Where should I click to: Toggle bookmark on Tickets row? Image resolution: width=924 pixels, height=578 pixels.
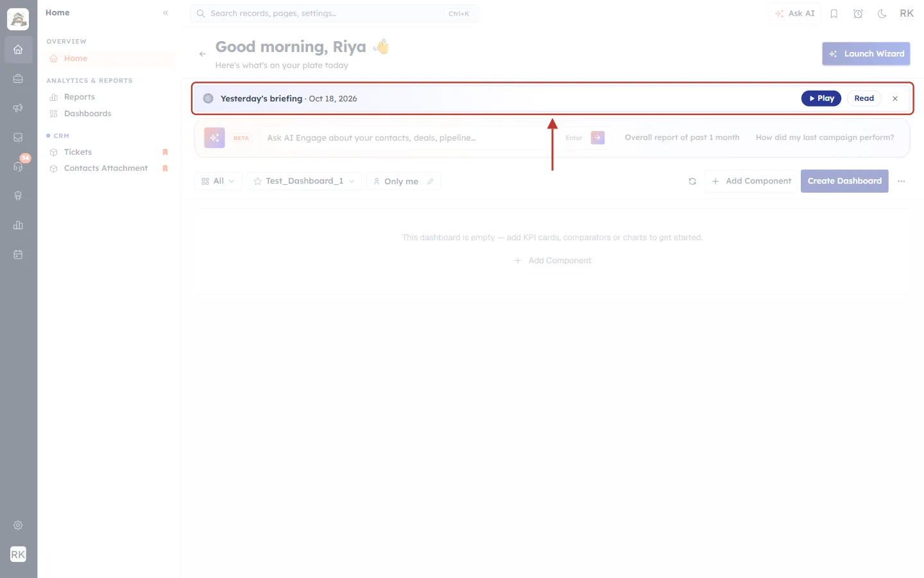[165, 152]
